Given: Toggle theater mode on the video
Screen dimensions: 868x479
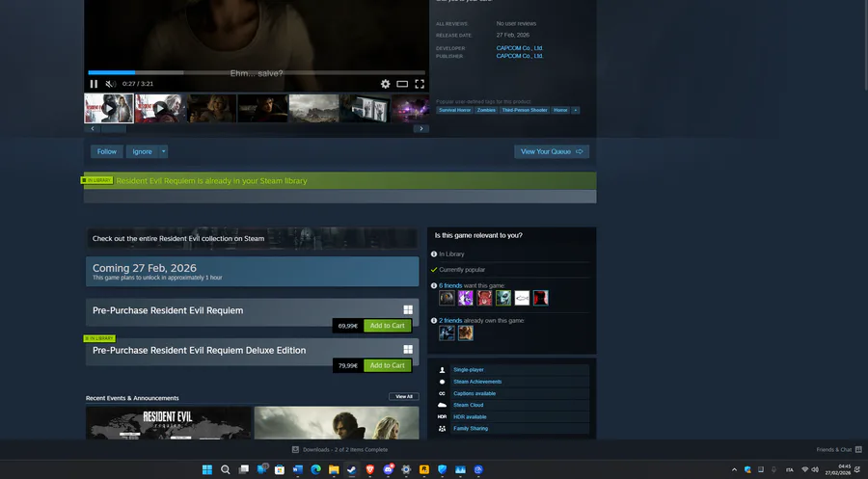Looking at the screenshot, I should click(x=402, y=84).
